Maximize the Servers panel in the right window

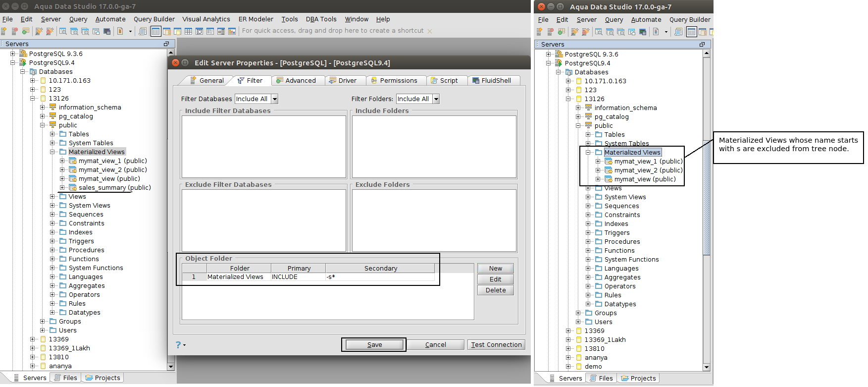(702, 45)
